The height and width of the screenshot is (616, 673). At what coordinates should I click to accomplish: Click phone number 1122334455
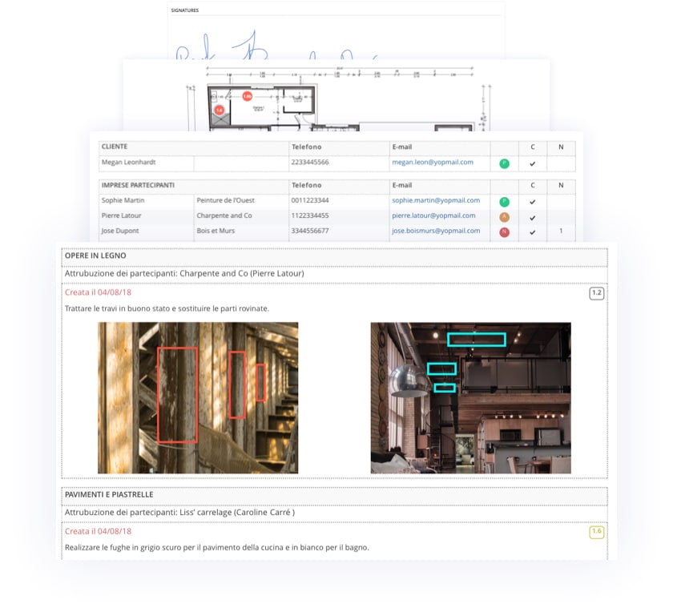(x=310, y=215)
